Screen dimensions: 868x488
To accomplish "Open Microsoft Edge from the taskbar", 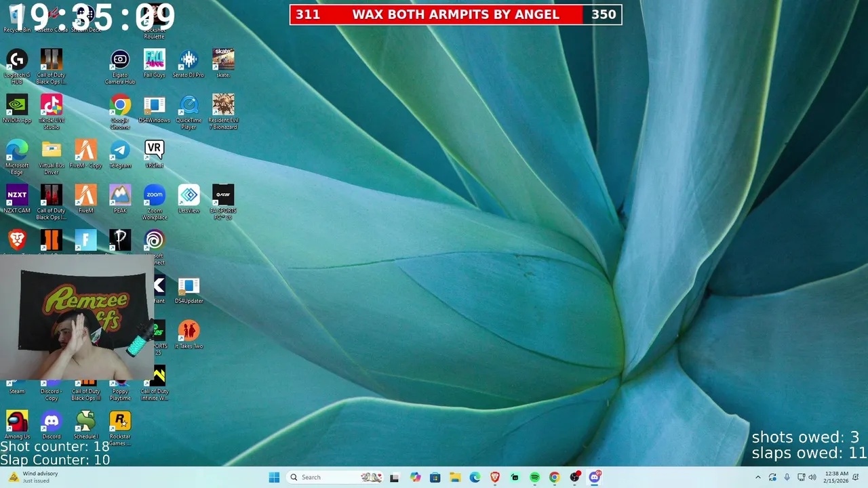I will pyautogui.click(x=475, y=477).
